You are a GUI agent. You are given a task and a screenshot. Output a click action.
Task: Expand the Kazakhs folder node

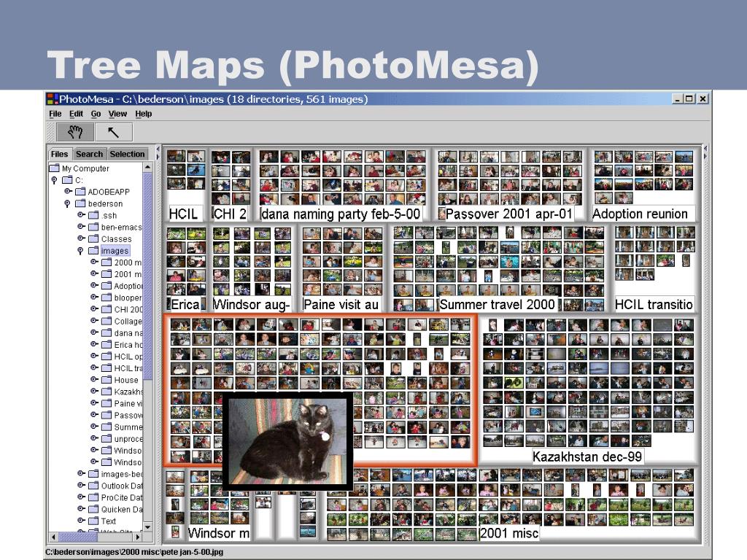[94, 391]
